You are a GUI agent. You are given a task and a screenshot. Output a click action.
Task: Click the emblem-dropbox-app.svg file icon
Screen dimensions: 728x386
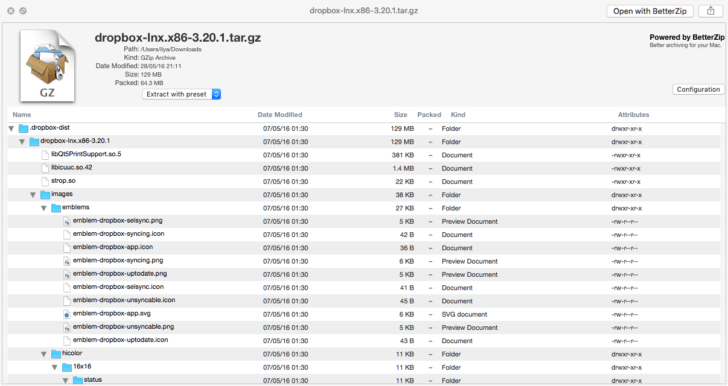coord(67,314)
